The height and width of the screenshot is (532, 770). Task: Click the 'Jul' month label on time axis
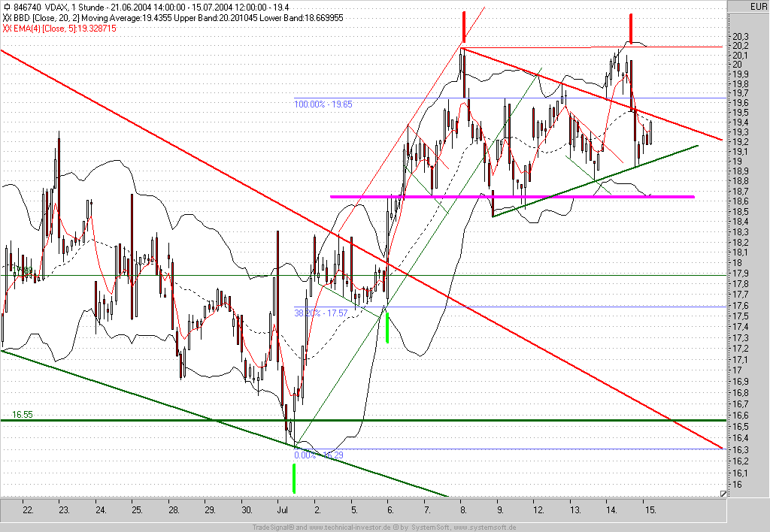[283, 510]
